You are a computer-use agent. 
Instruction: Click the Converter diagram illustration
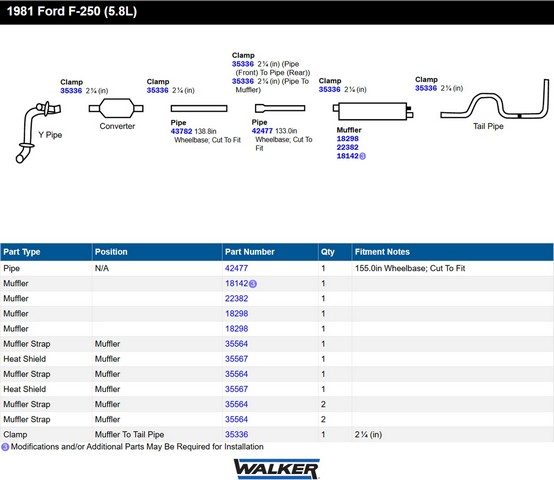coord(116,108)
